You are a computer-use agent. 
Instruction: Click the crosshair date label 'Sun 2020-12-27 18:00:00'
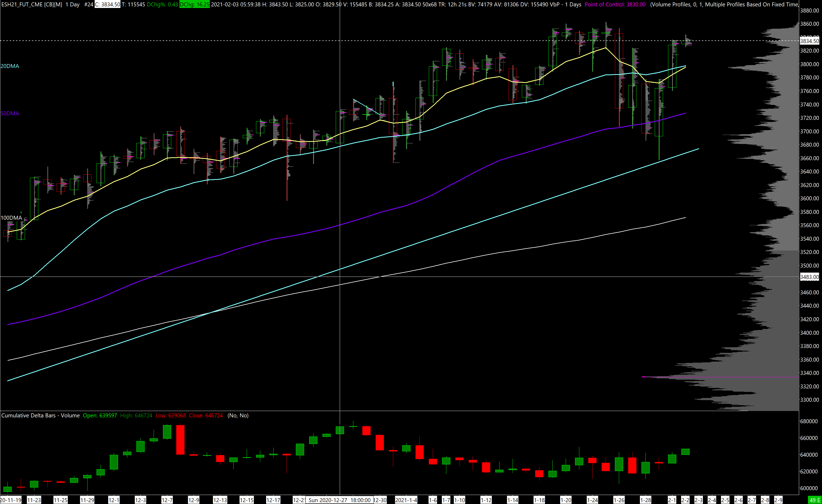tap(339, 500)
